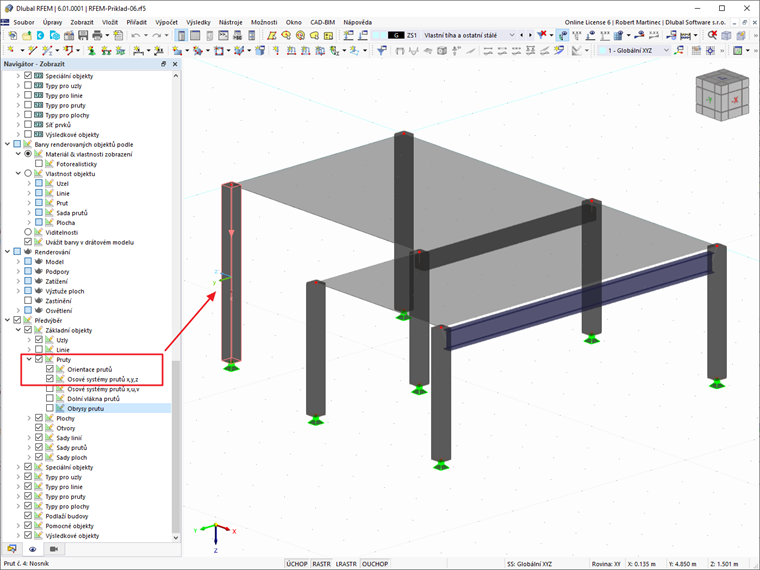The image size is (760, 570).
Task: Enable the Fotorealisticky checkbox
Action: tap(39, 164)
